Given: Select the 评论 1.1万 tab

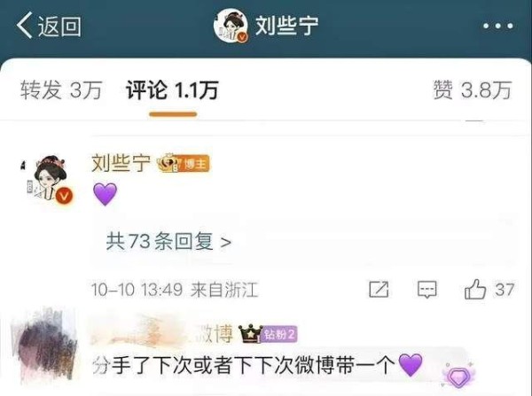Looking at the screenshot, I should (x=172, y=90).
